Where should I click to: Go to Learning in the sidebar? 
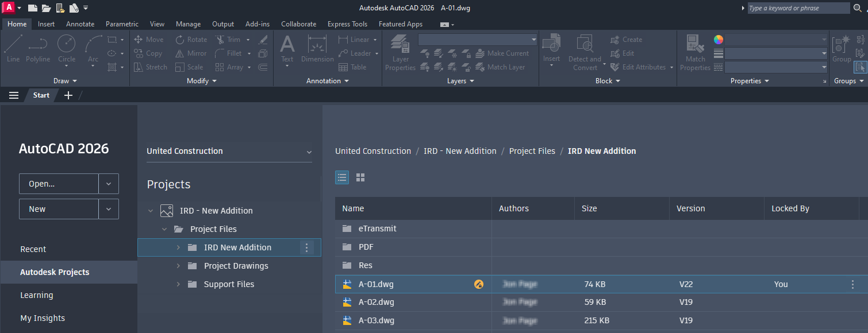point(37,295)
